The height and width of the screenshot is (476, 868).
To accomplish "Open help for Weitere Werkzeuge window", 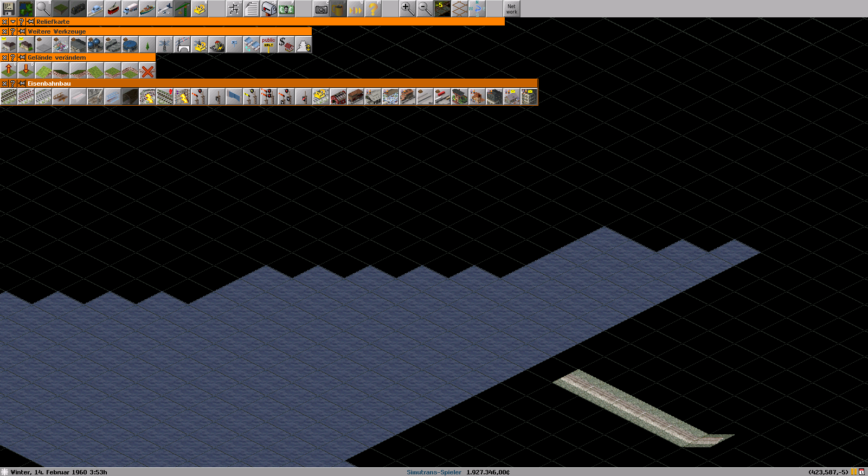I will (x=13, y=31).
